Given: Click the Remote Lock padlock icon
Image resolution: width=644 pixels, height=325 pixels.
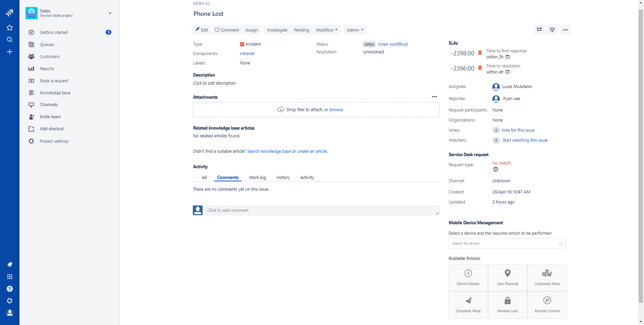Looking at the screenshot, I should (507, 300).
